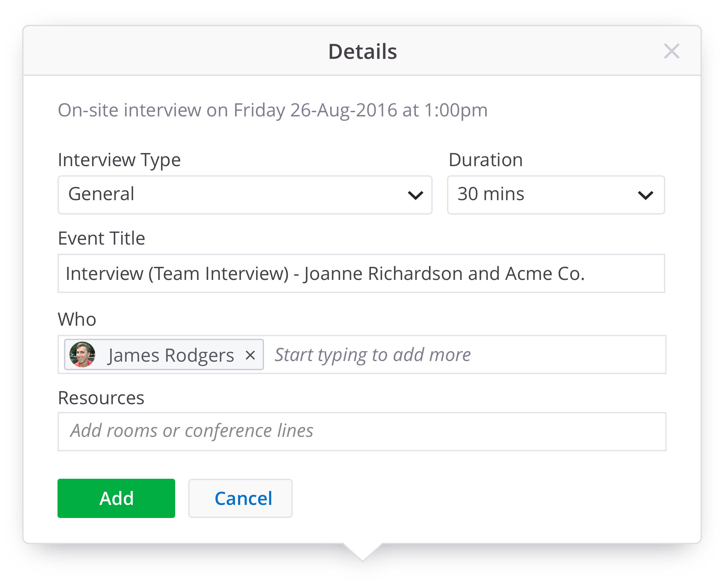Click James Rodgers' avatar photo
728x586 pixels.
82,354
